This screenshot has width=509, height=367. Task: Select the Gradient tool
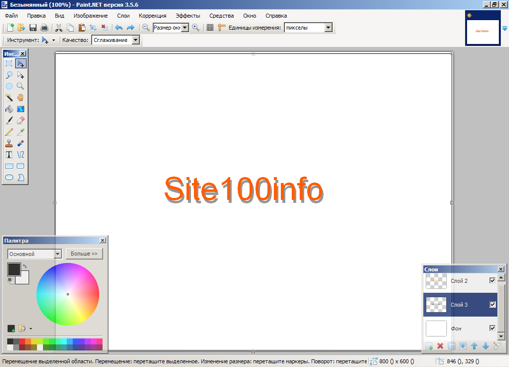pyautogui.click(x=21, y=109)
